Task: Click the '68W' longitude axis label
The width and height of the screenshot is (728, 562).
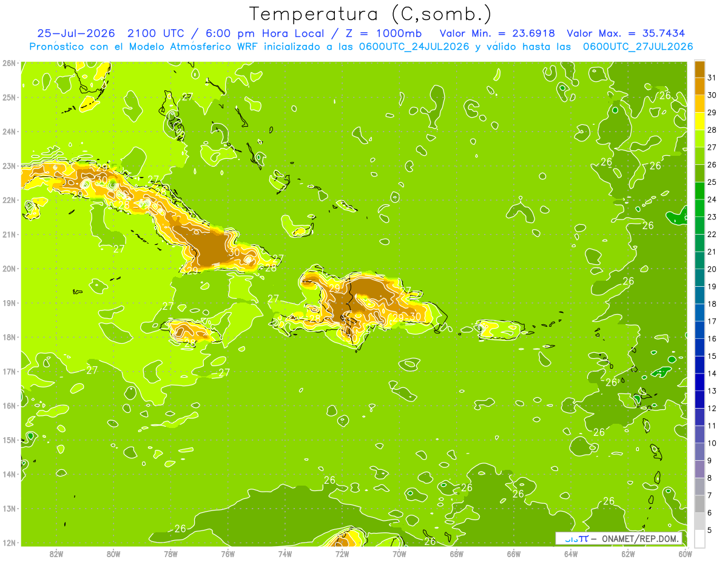Action: tap(457, 553)
